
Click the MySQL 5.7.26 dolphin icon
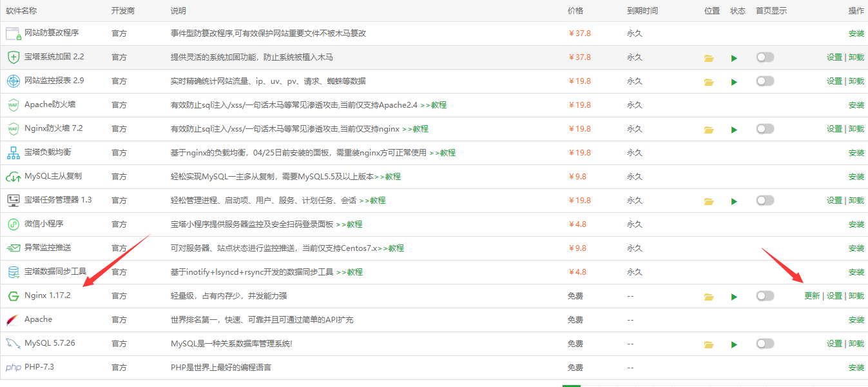point(14,344)
